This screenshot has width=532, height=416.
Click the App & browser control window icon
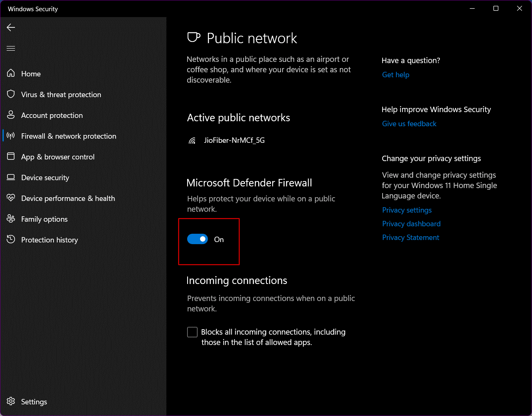tap(11, 157)
